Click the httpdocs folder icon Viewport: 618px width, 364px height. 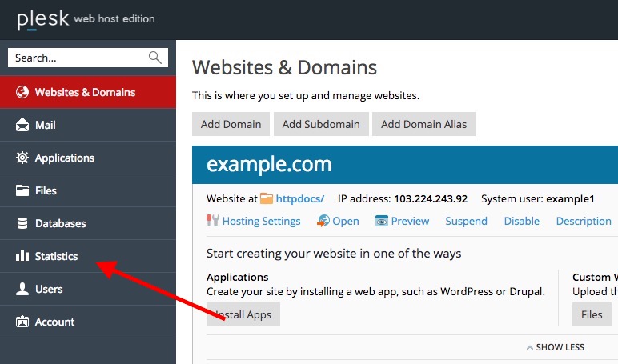click(266, 198)
